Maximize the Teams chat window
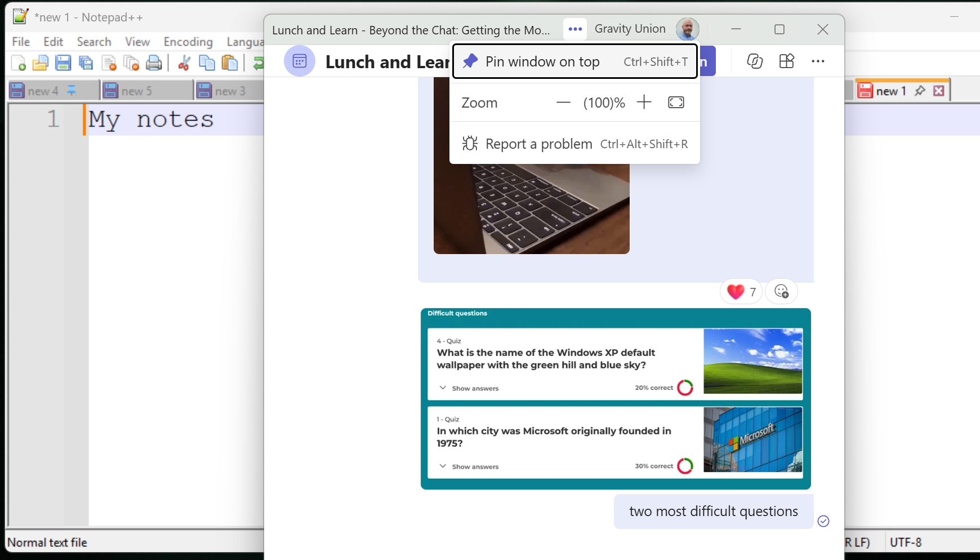The height and width of the screenshot is (560, 980). tap(779, 29)
